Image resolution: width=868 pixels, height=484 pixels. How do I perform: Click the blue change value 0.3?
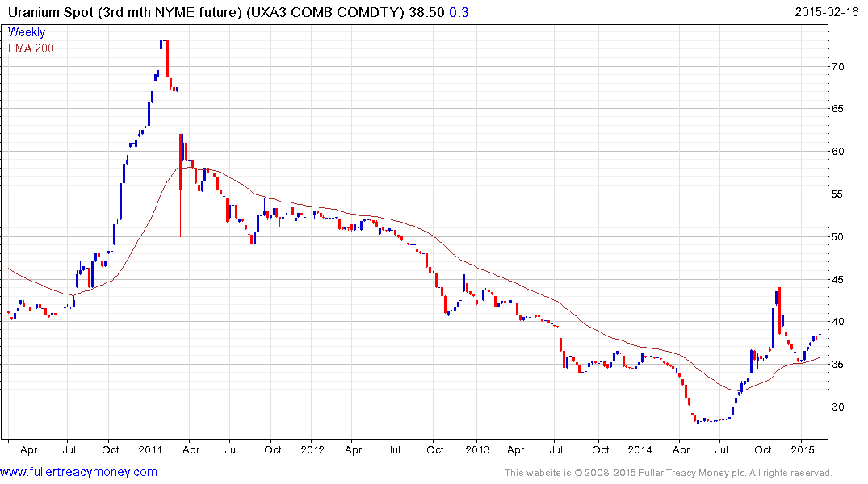pyautogui.click(x=459, y=12)
